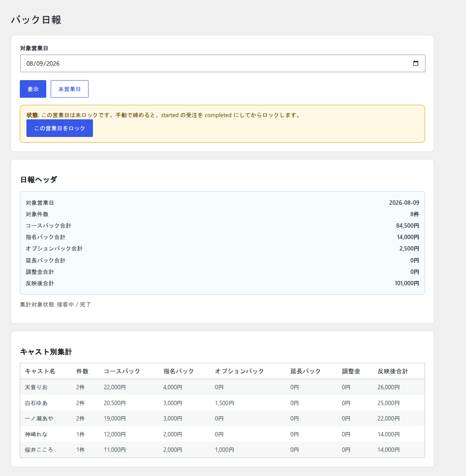Viewport: 466px width, 476px height.
Task: Click the 84,500円 course back total
Action: click(407, 225)
